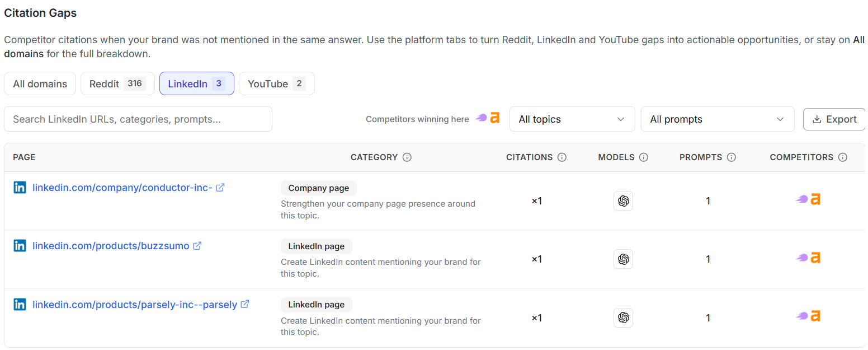
Task: Click LinkedIn page badge in buzzsumo row
Action: 317,246
